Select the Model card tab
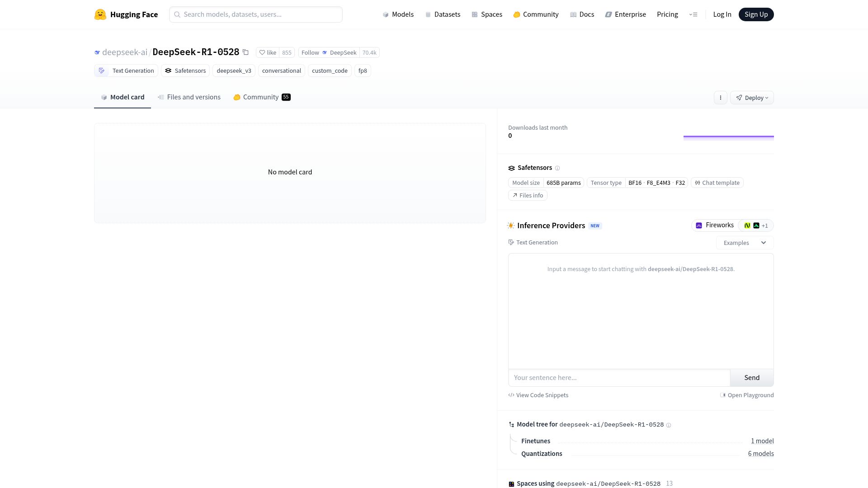 [123, 97]
